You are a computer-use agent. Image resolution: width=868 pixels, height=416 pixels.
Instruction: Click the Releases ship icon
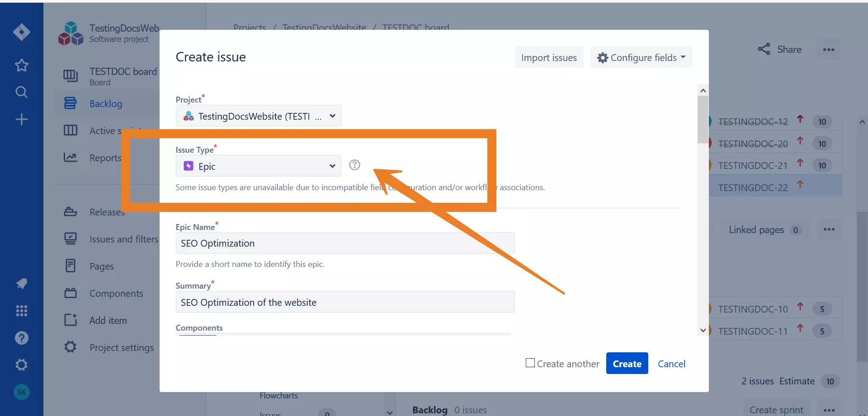[71, 211]
